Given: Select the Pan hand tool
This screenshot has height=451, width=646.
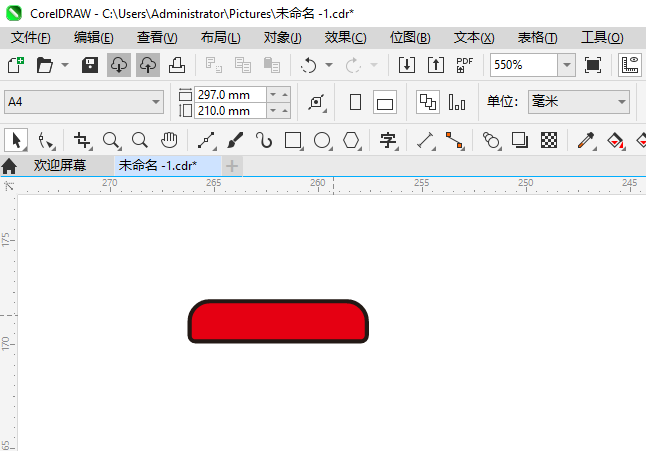Looking at the screenshot, I should tap(169, 140).
